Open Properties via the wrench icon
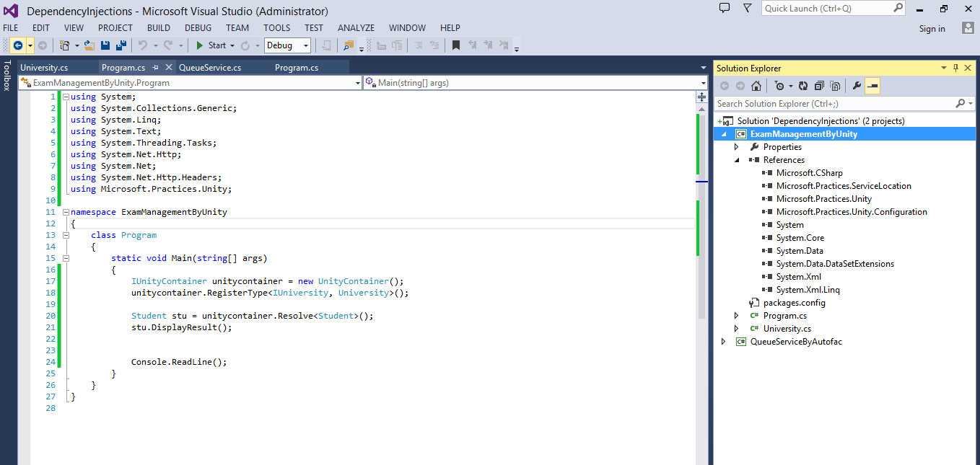The width and height of the screenshot is (980, 465). (x=857, y=86)
